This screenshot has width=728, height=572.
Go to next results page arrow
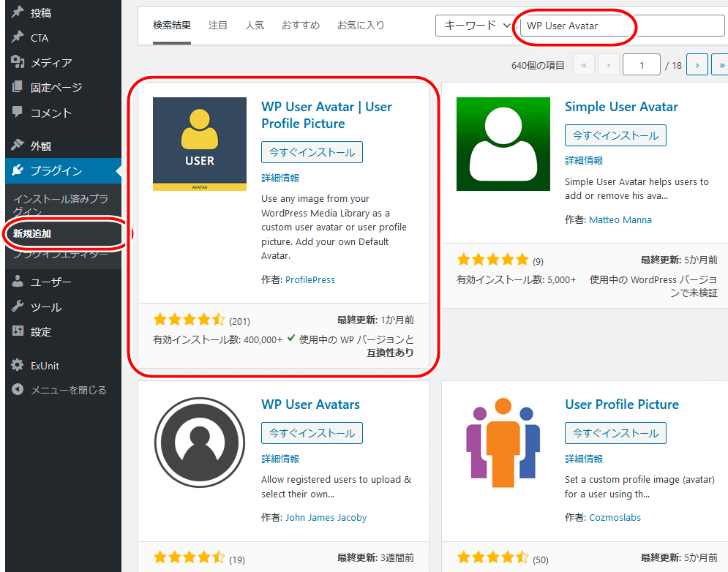click(x=697, y=65)
